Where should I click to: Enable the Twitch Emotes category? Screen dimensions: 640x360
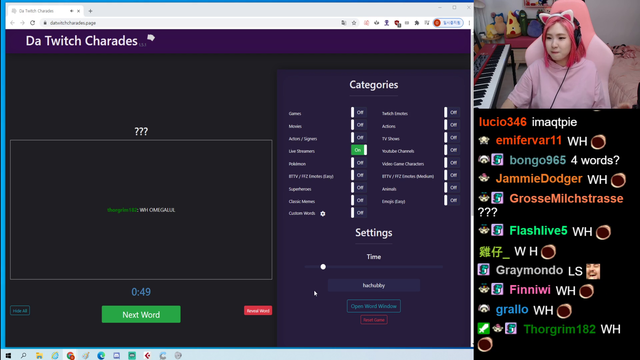coord(452,113)
